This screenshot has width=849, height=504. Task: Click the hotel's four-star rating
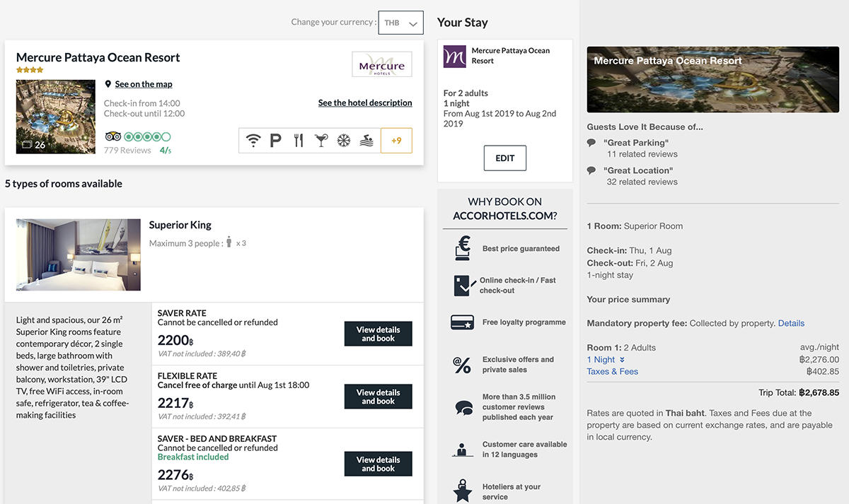click(30, 70)
